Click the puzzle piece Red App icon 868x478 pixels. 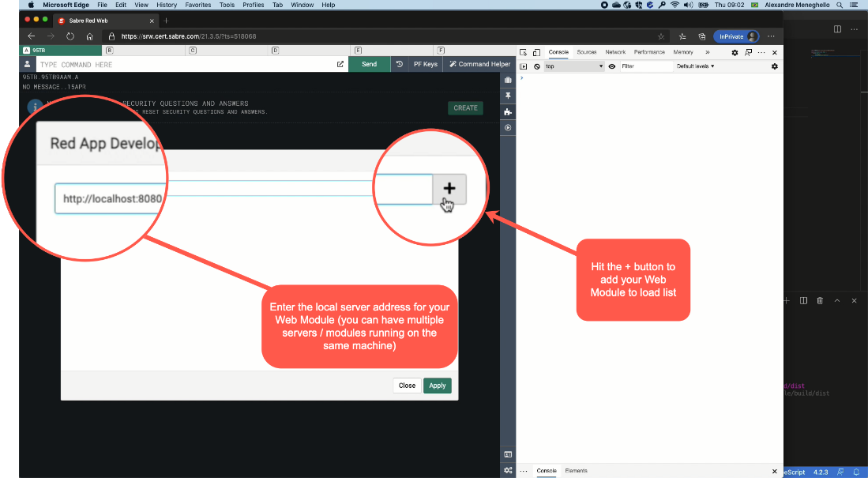click(508, 112)
